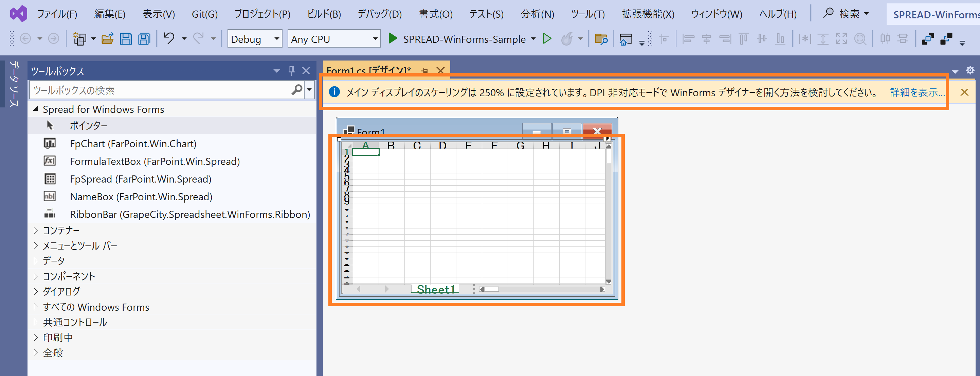Click the New Project toolbar icon

pos(79,38)
